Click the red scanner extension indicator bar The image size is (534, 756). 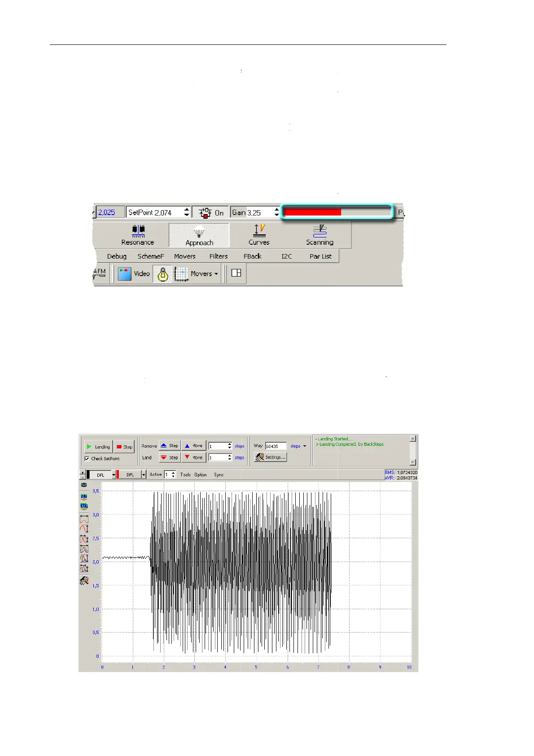click(x=337, y=212)
